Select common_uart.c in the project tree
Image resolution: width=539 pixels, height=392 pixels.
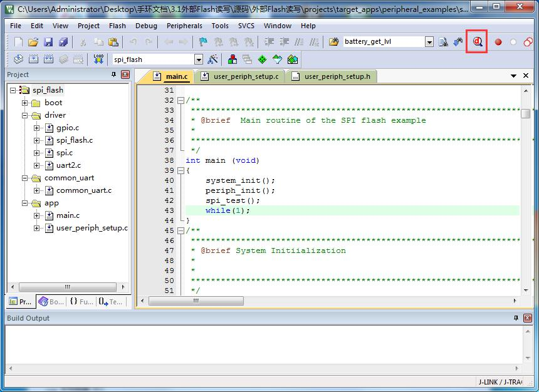point(84,190)
